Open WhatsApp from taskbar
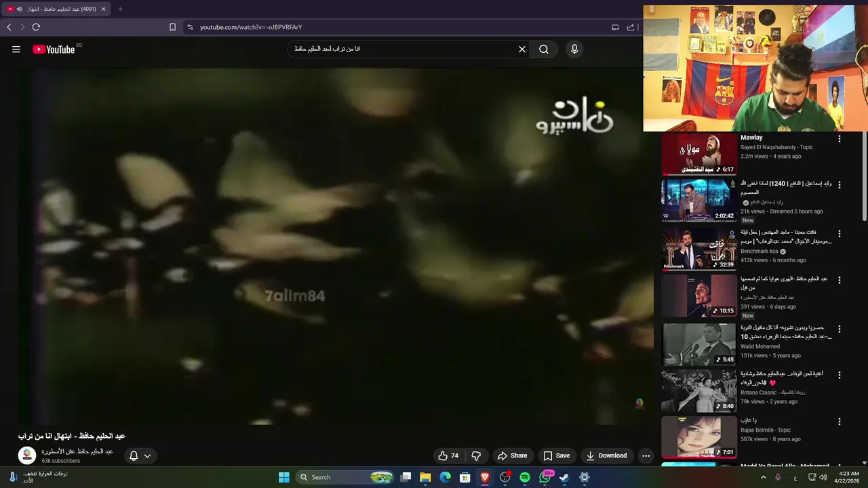 point(545,477)
